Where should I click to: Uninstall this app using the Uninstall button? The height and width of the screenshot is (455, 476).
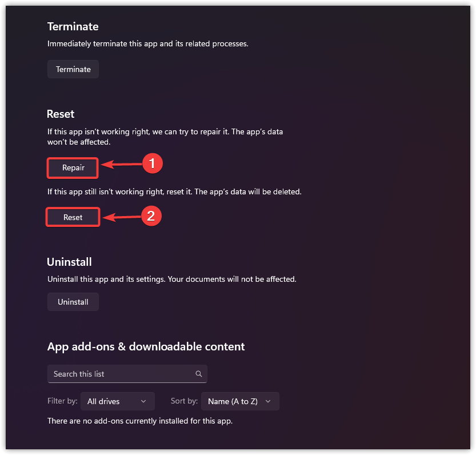73,302
